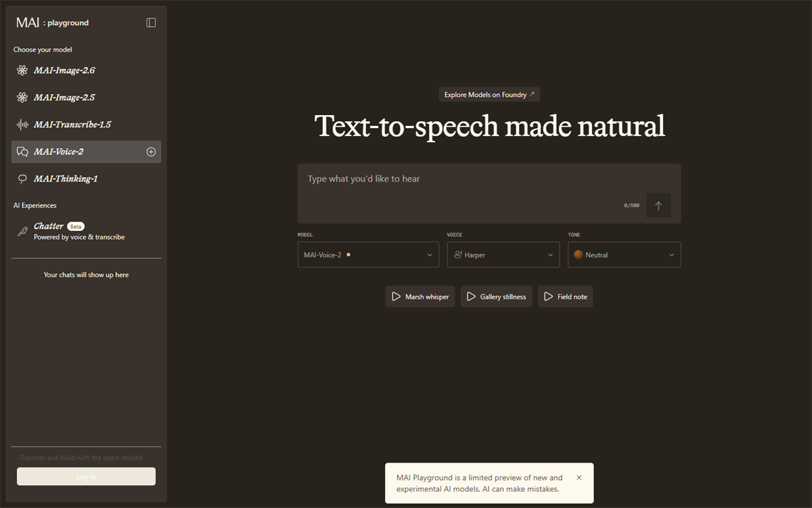812x508 pixels.
Task: Click the MAI-Image-2.5 flower icon
Action: [x=22, y=98]
